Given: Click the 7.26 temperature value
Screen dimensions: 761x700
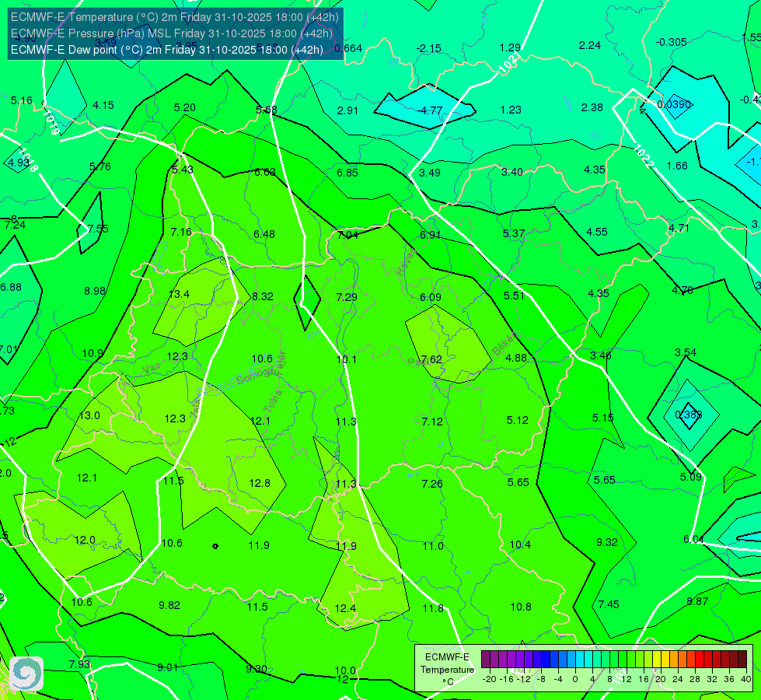Looking at the screenshot, I should pyautogui.click(x=432, y=484).
